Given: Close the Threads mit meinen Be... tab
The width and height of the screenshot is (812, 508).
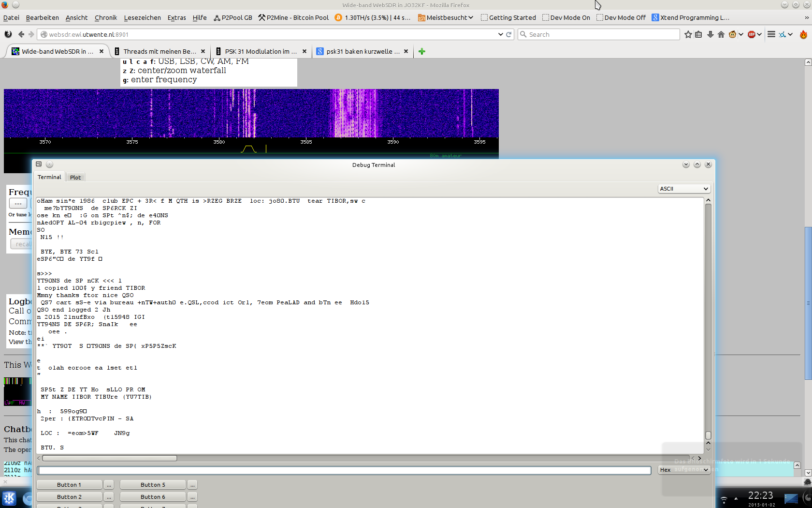Looking at the screenshot, I should coord(203,51).
